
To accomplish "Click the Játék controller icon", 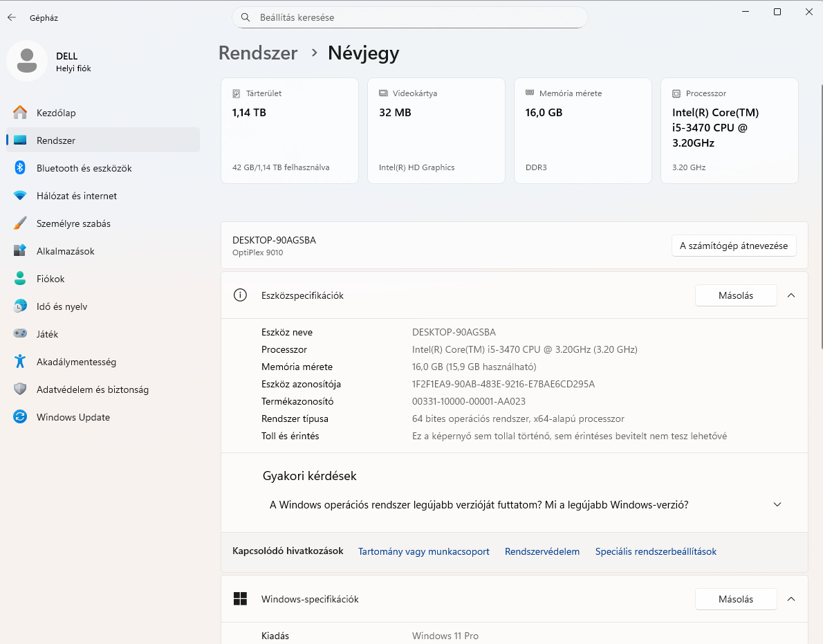I will [20, 334].
